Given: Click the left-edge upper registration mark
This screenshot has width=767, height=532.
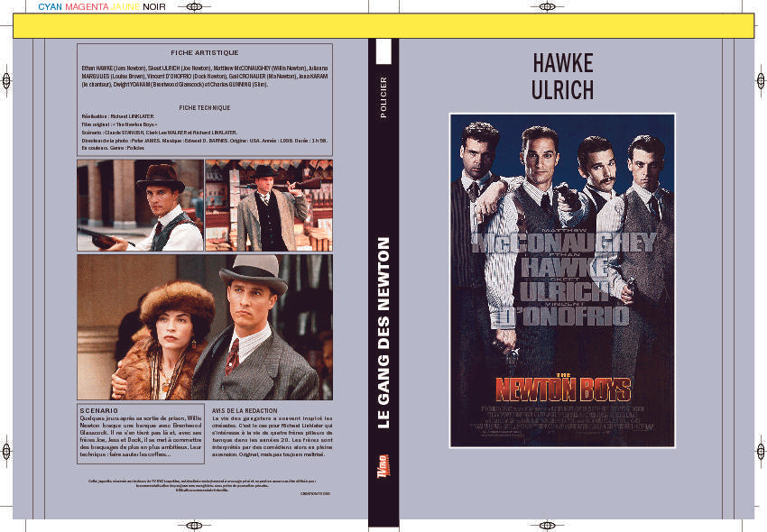Looking at the screenshot, I should coord(6,80).
